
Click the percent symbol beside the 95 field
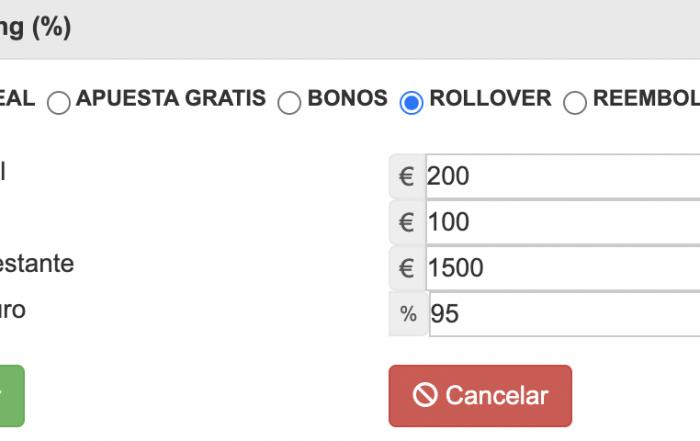(408, 314)
